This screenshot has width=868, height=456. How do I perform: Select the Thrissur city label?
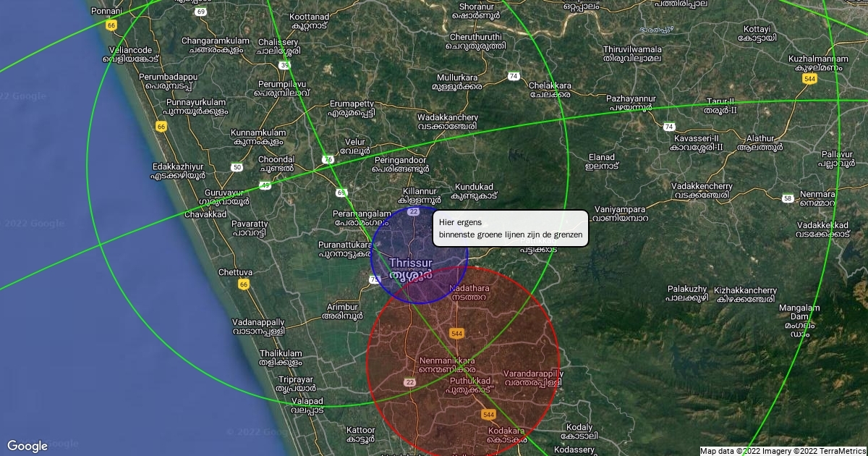[x=410, y=268]
